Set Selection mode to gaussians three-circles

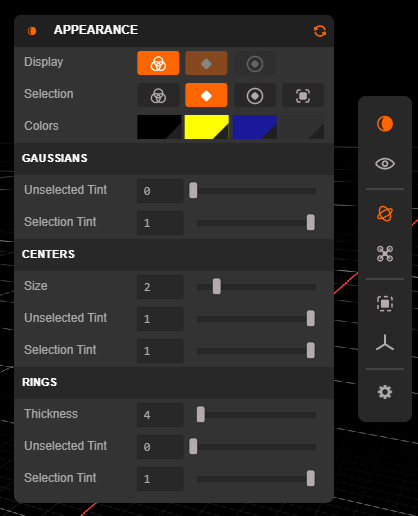click(158, 95)
